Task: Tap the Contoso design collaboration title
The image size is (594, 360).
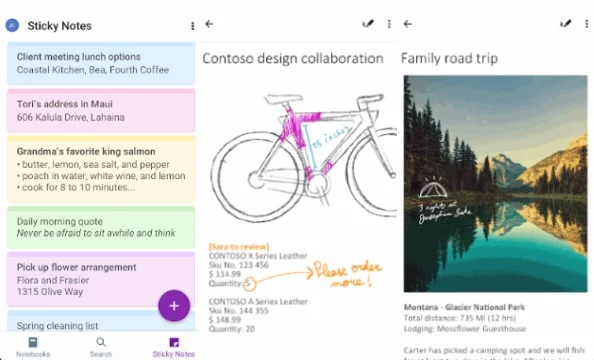Action: click(293, 58)
